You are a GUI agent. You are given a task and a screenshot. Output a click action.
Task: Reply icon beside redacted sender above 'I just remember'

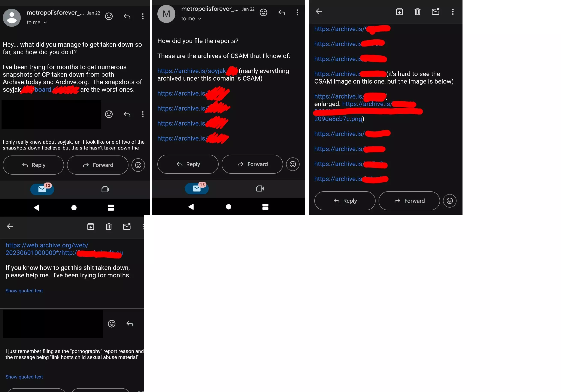click(130, 324)
